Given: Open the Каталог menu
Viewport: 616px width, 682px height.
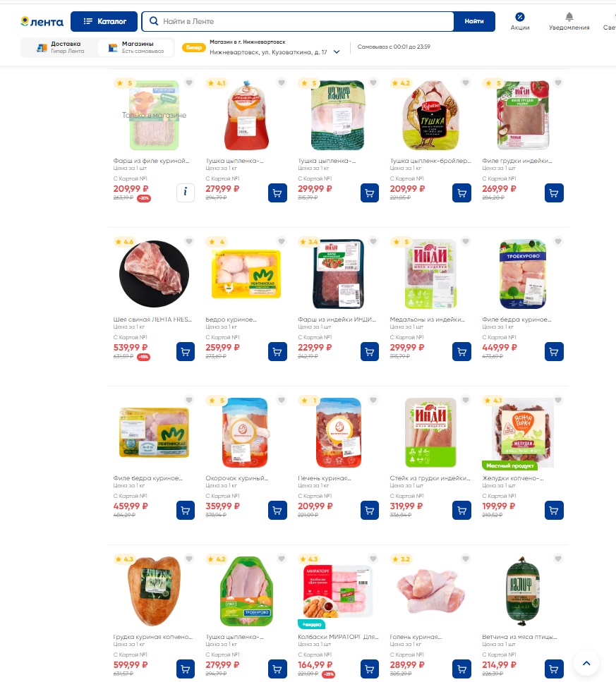Looking at the screenshot, I should tap(104, 21).
